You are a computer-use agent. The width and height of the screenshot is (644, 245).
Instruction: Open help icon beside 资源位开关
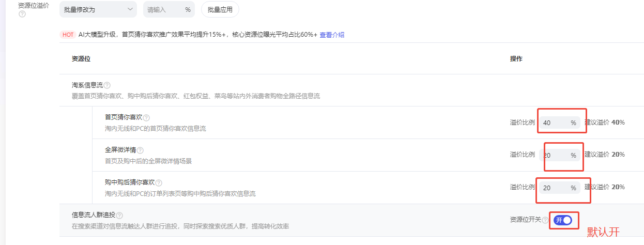point(545,220)
